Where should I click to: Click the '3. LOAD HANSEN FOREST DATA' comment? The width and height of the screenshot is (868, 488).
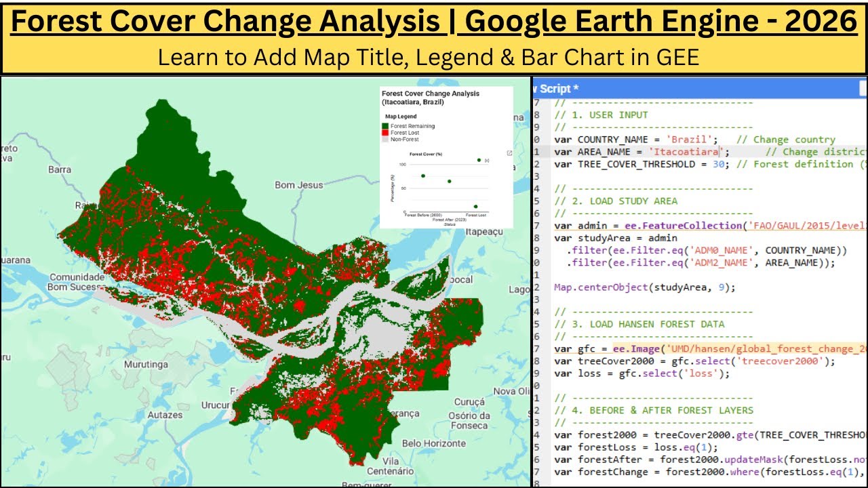638,324
